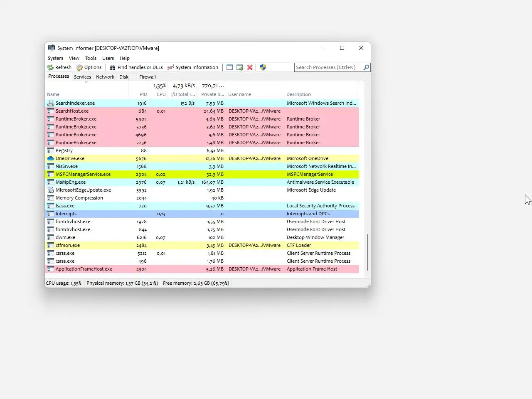The height and width of the screenshot is (399, 532).
Task: Select fontdrvhost.exe with PID 844
Action: coord(202,229)
